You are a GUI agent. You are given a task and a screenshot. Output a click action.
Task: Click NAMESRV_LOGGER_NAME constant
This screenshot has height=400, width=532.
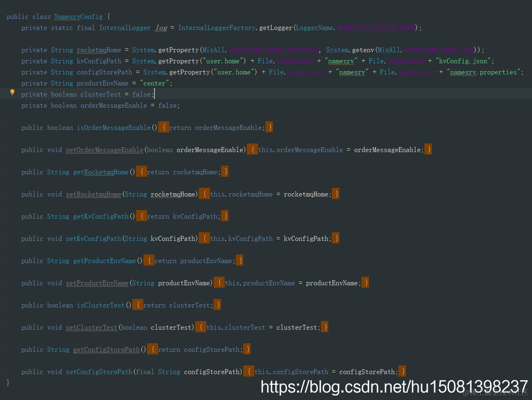click(x=376, y=28)
